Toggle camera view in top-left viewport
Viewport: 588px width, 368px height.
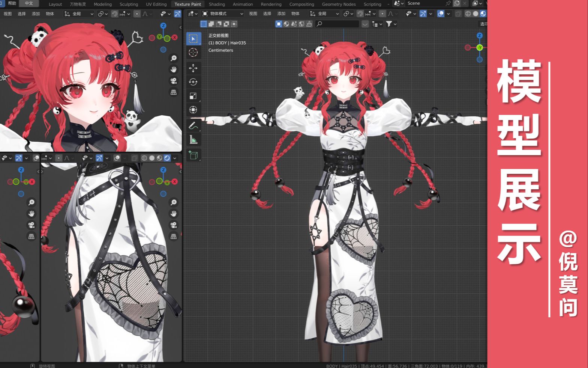(174, 81)
